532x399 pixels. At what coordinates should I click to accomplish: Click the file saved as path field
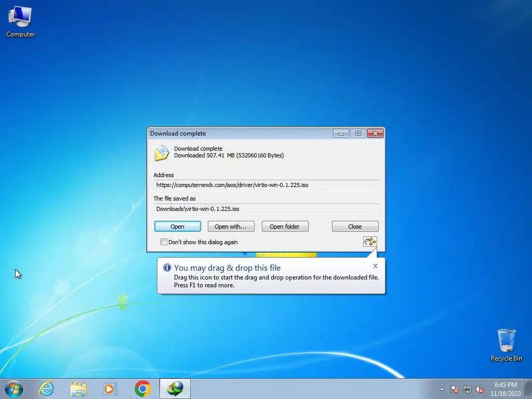point(266,209)
